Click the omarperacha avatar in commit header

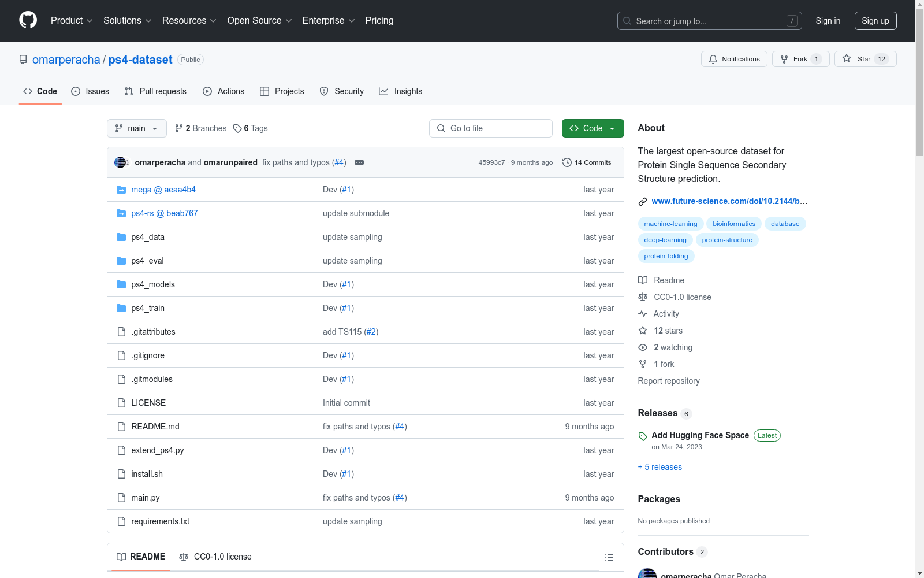click(x=120, y=162)
